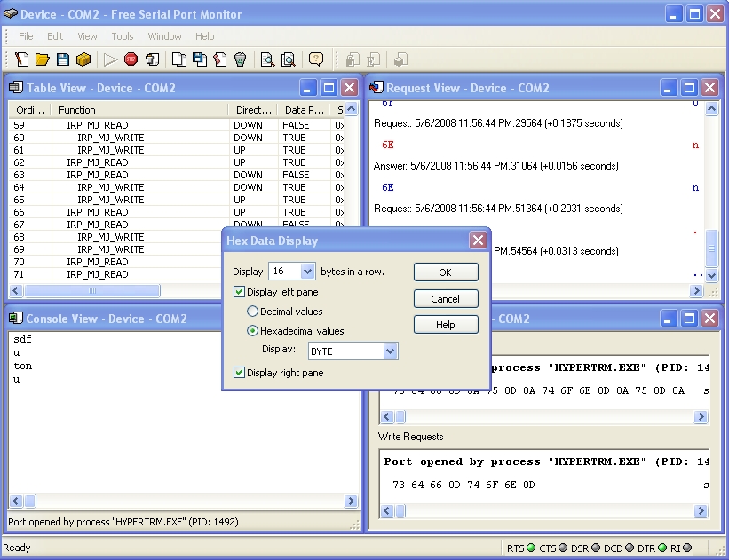Click Cancel button in dialog
Screen dimensions: 729x560
(446, 299)
